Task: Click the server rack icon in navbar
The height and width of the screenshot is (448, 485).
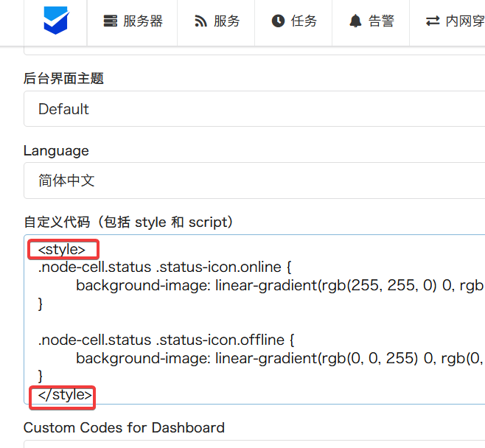Action: [x=111, y=21]
